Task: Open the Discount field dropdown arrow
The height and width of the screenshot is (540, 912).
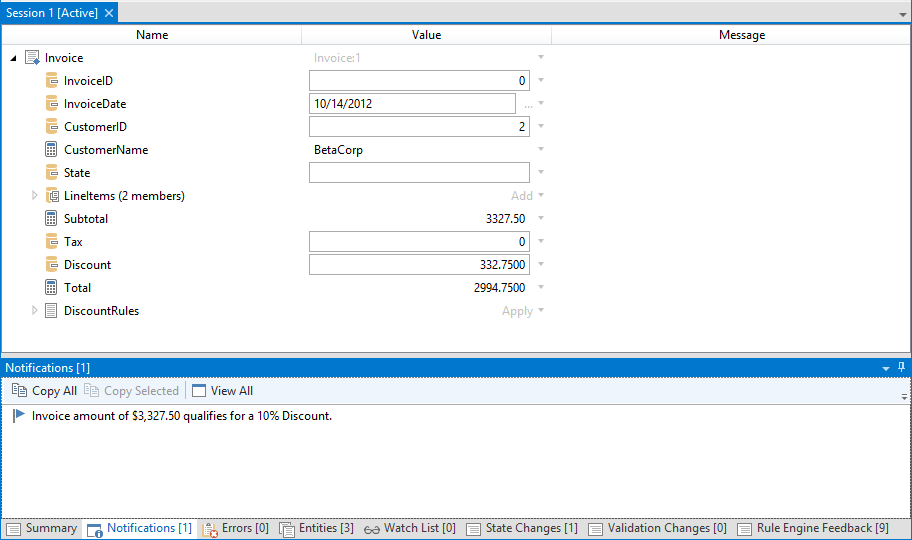Action: tap(541, 265)
